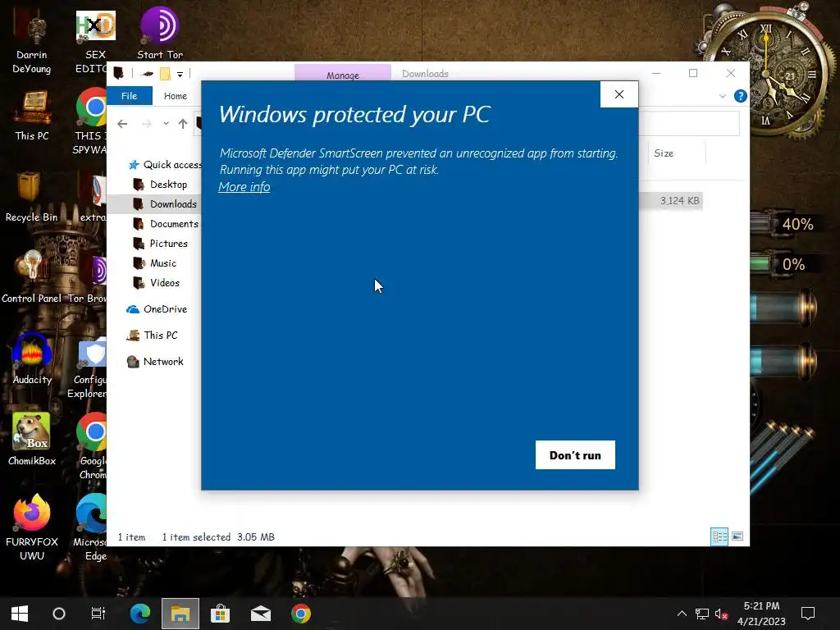Click the new folder quick access icon

click(x=166, y=73)
